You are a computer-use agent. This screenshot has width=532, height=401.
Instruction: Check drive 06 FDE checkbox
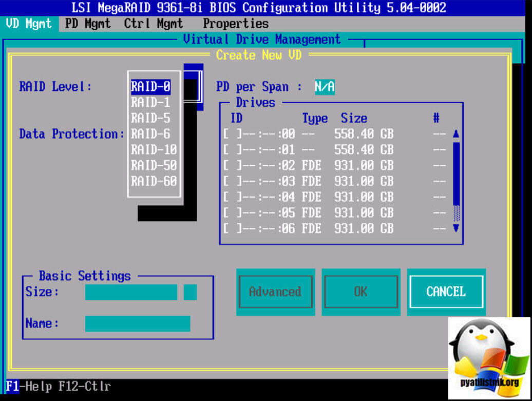(x=233, y=228)
